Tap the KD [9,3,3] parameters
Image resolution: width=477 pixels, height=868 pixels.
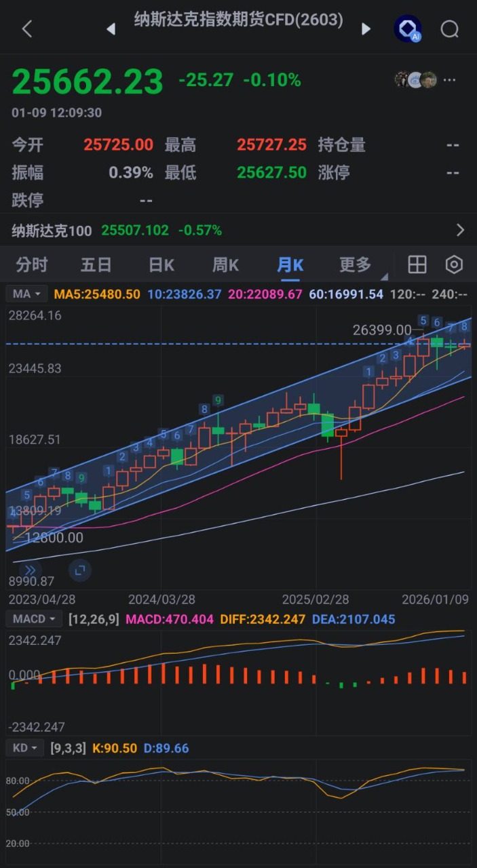pos(69,749)
